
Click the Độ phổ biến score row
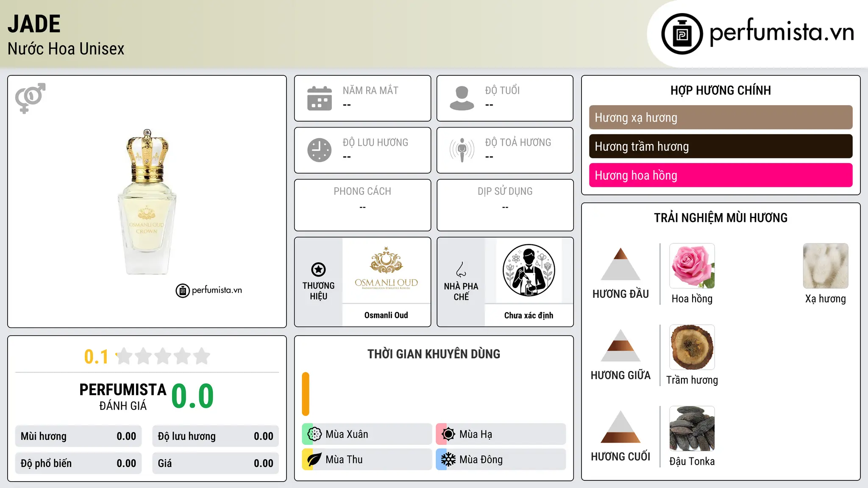pos(78,463)
